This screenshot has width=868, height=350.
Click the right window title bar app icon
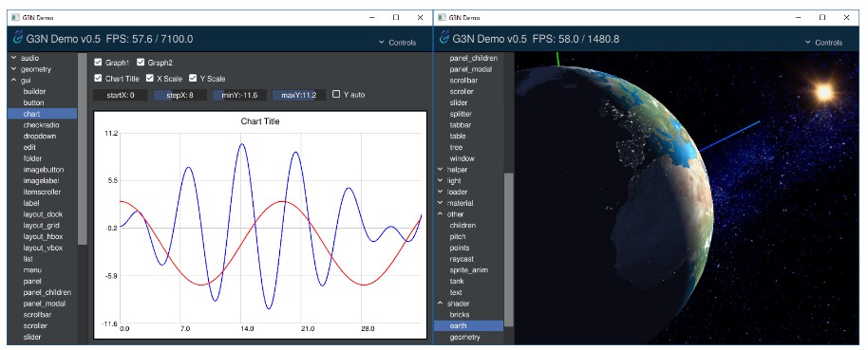click(441, 18)
